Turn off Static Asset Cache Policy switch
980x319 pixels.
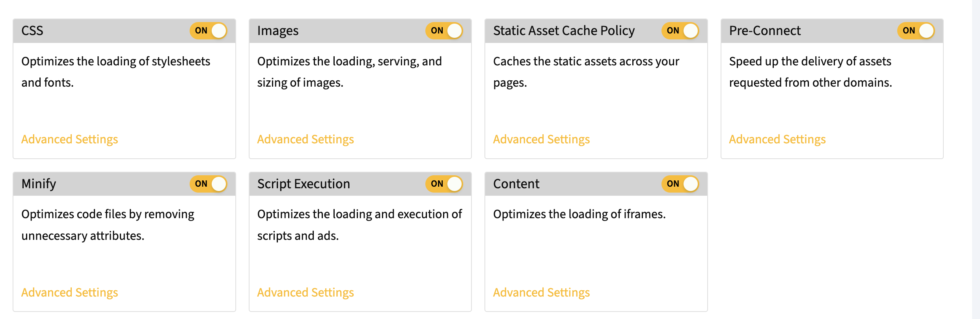point(680,31)
